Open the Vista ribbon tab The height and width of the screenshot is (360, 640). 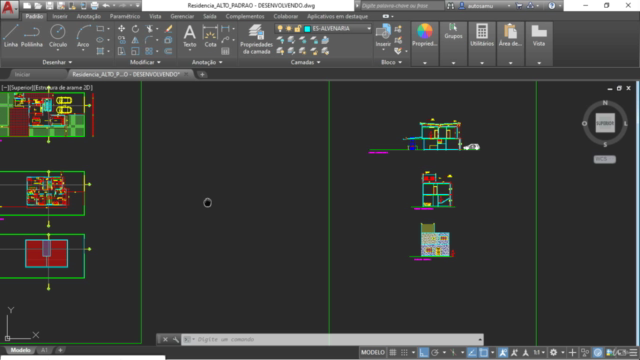155,16
